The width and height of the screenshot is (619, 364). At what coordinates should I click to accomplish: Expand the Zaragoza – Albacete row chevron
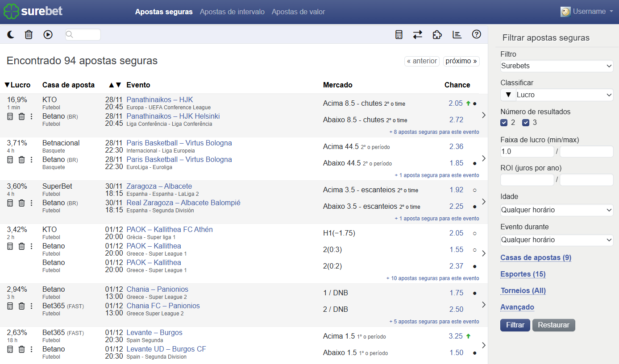484,202
